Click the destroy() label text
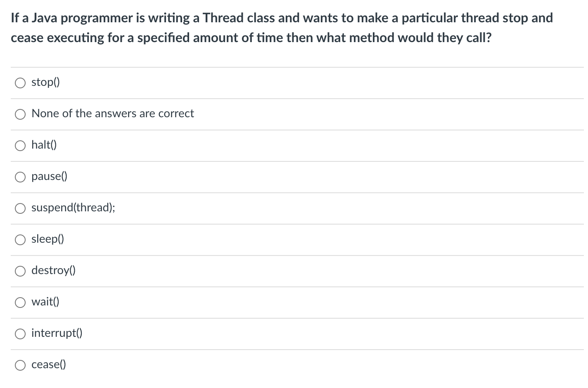The width and height of the screenshot is (588, 388). 53,271
